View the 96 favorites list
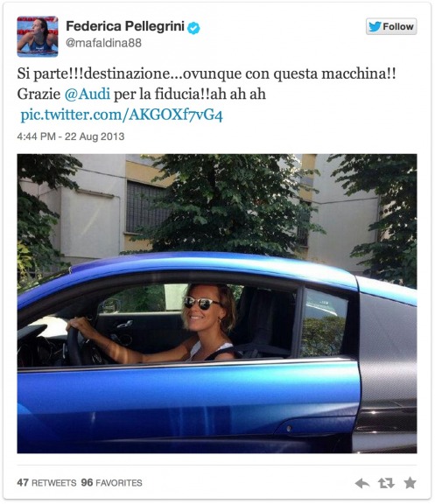The width and height of the screenshot is (435, 504). [111, 483]
